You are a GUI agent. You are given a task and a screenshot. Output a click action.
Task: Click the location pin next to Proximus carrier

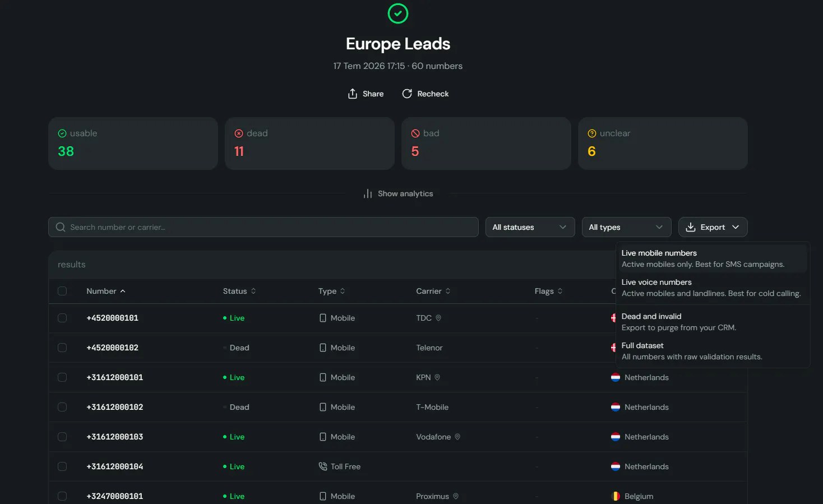(456, 496)
